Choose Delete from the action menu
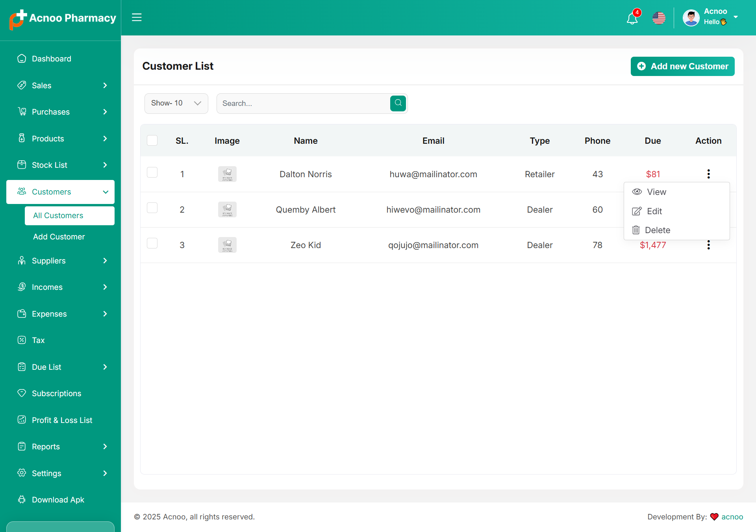Screen dimensions: 756x532 tap(657, 230)
